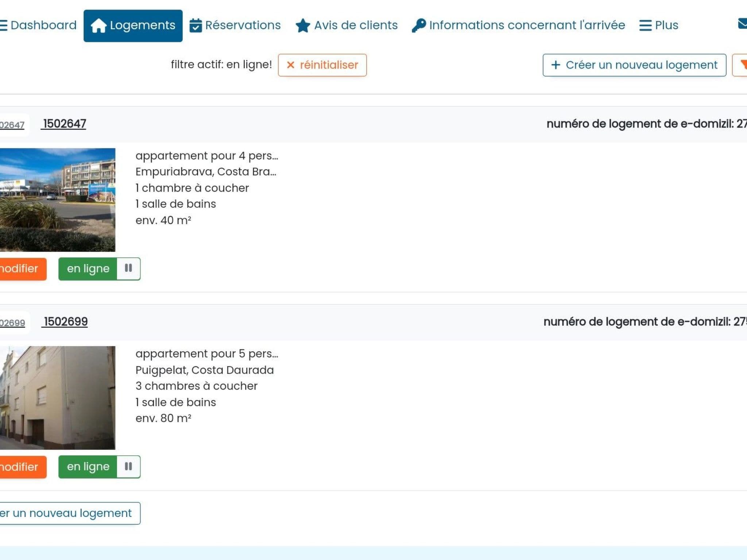The image size is (747, 560).
Task: Toggle the 'en ligne' status of 1502699
Action: coord(88,467)
